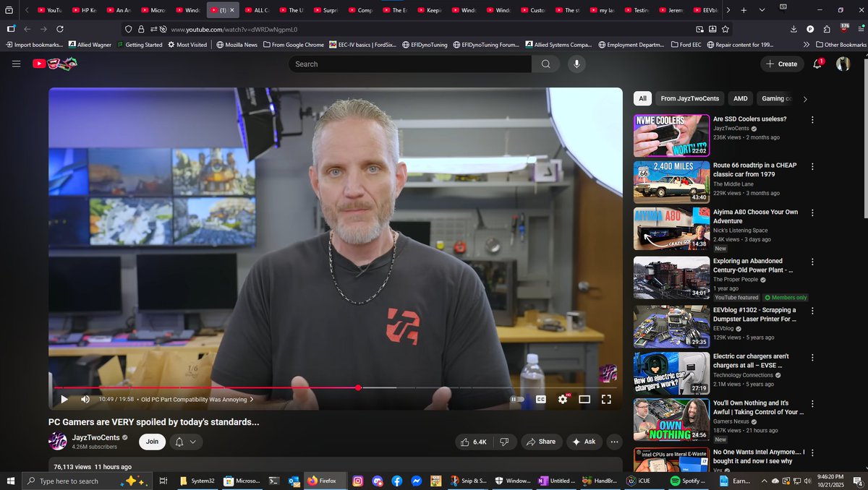868x490 pixels.
Task: Play the video
Action: click(64, 399)
